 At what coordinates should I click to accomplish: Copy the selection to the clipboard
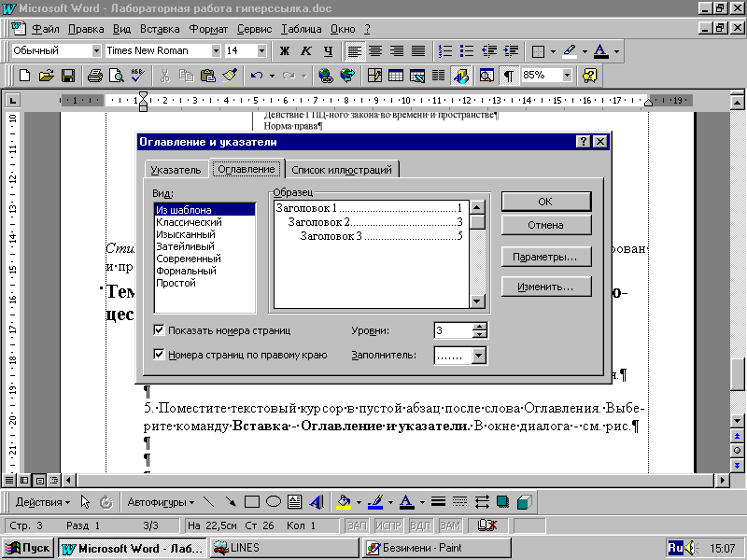pos(186,76)
